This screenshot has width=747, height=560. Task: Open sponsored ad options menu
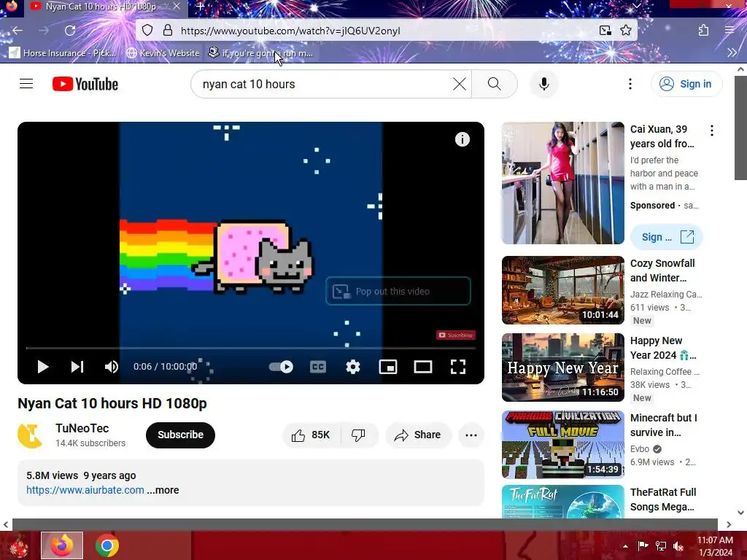pyautogui.click(x=711, y=131)
